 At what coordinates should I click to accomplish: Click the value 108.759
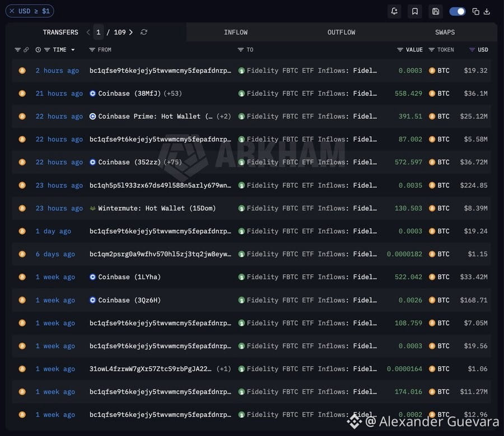(x=408, y=323)
